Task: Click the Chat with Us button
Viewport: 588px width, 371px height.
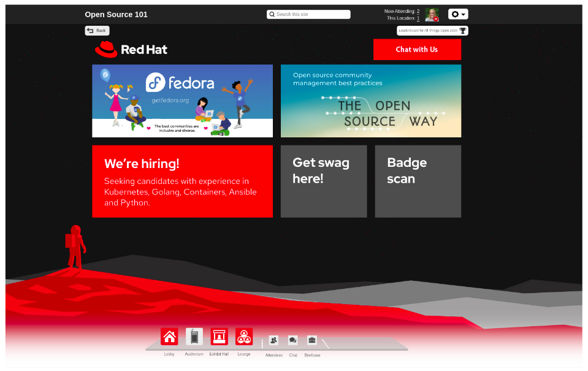Action: 417,50
